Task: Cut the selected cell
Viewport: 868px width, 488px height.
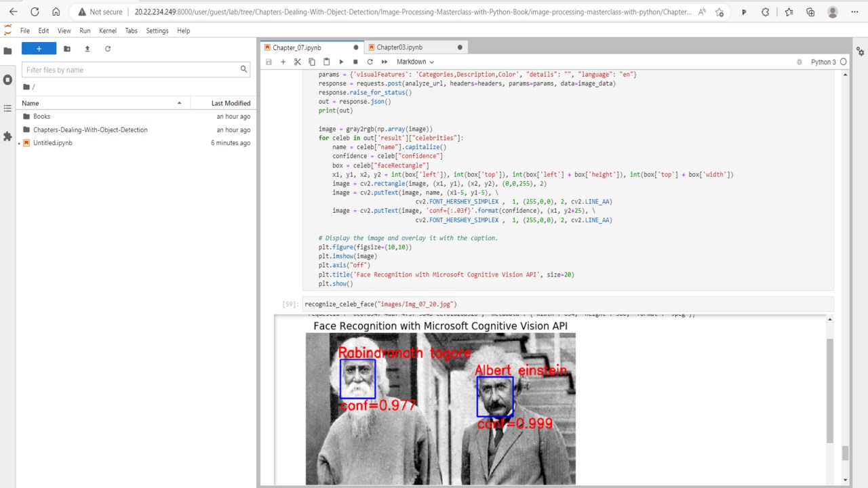Action: coord(297,62)
